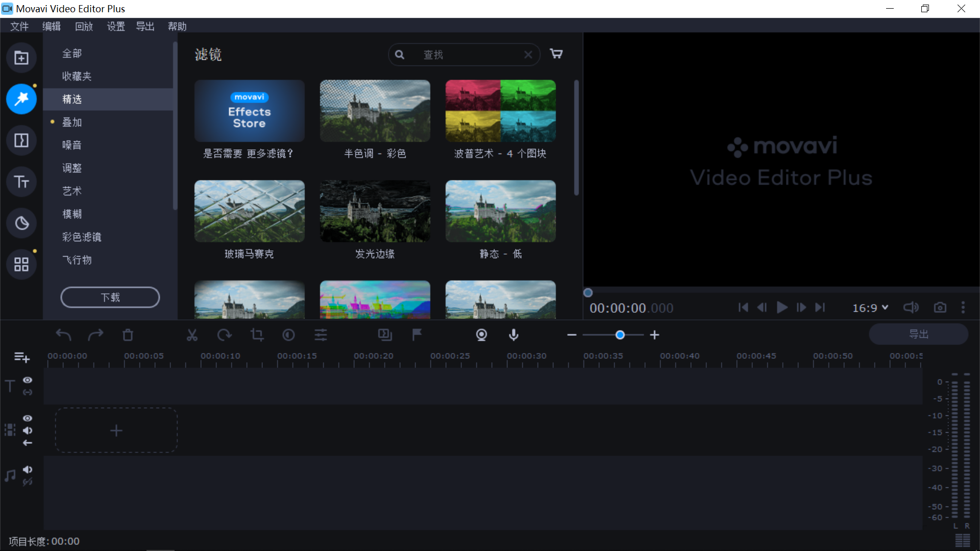Open the Stickers clock-shaped sidebar icon
Screen dimensions: 980x551
(21, 223)
